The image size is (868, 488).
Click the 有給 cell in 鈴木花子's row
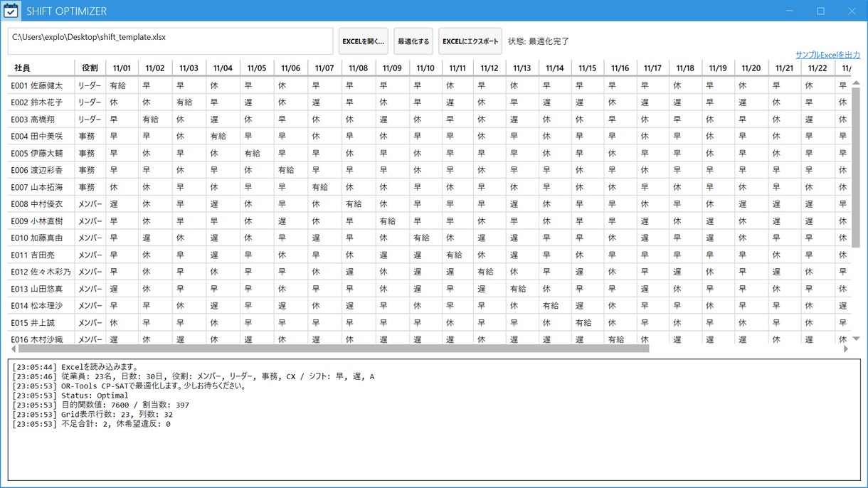tap(189, 102)
